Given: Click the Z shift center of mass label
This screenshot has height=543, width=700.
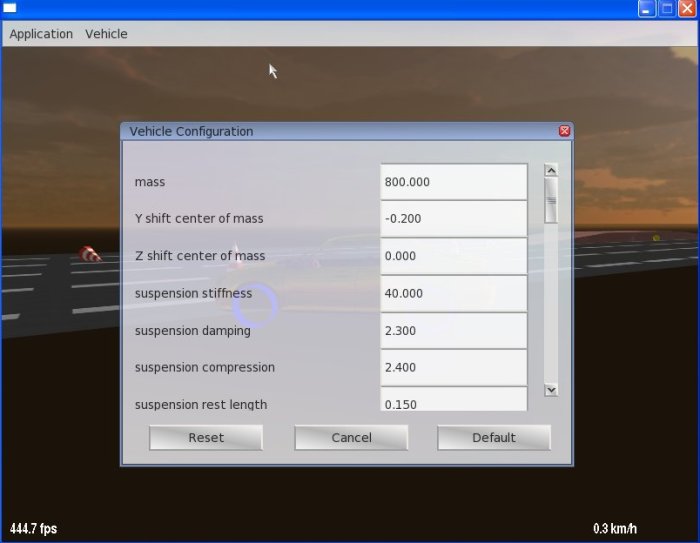Looking at the screenshot, I should 200,256.
